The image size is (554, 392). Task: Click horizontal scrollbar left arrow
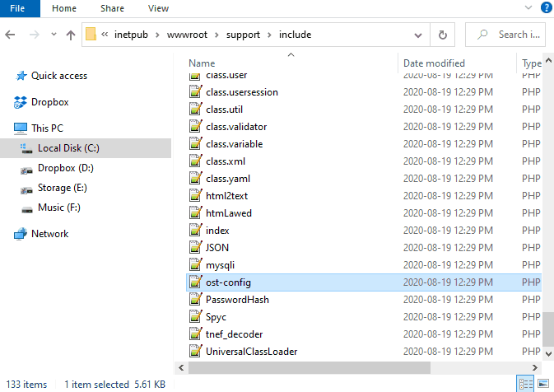[x=181, y=367]
